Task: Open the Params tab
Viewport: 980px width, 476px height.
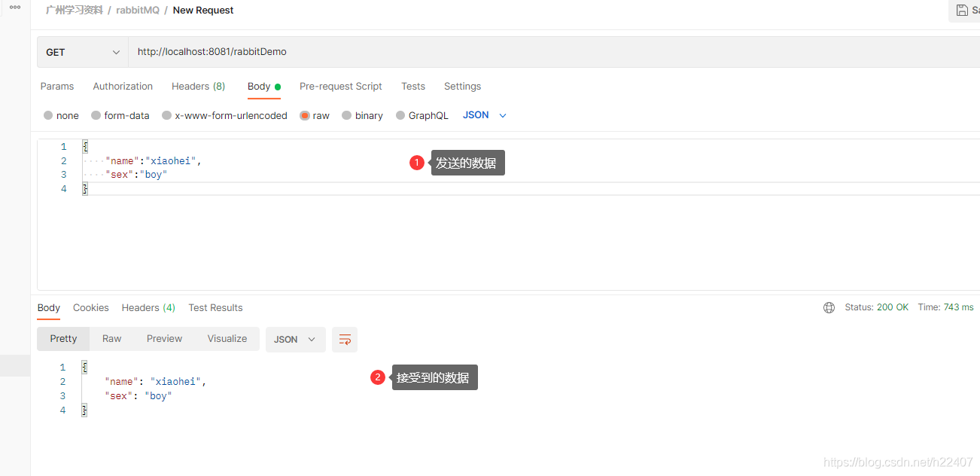Action: coord(57,87)
